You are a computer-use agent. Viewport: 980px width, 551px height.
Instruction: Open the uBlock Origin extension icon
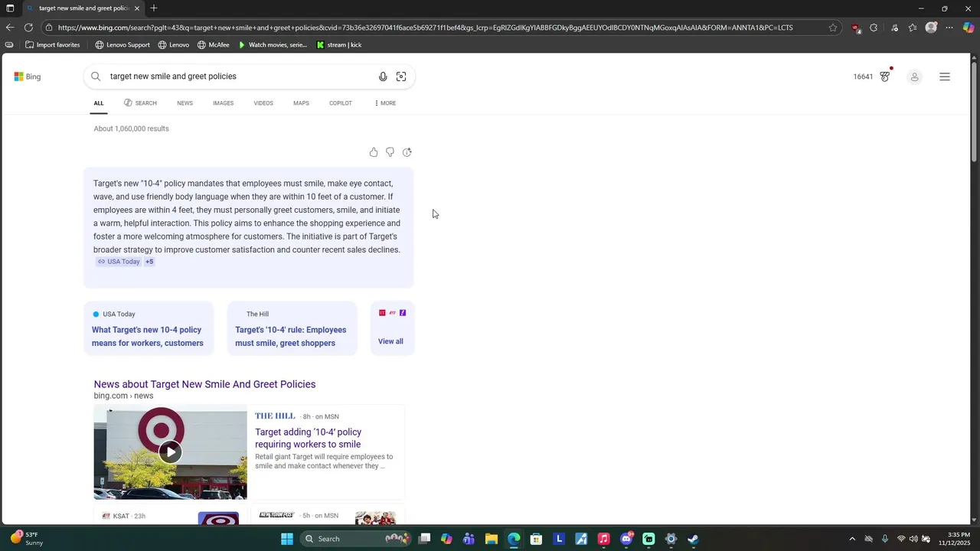click(855, 28)
